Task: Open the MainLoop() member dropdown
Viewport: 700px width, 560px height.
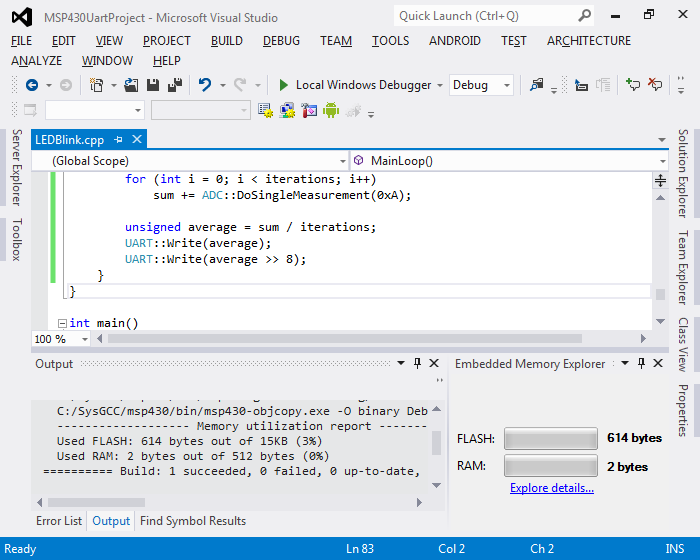Action: [663, 160]
